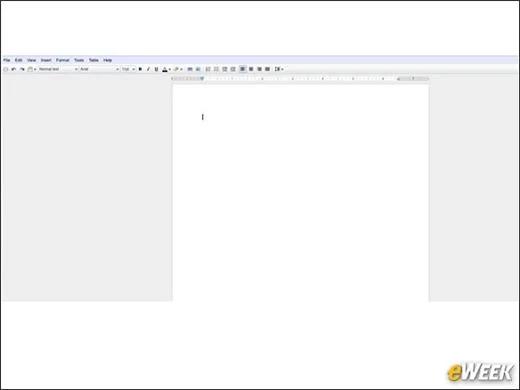Viewport: 520px width, 390px height.
Task: Select left alignment
Action: [243, 69]
